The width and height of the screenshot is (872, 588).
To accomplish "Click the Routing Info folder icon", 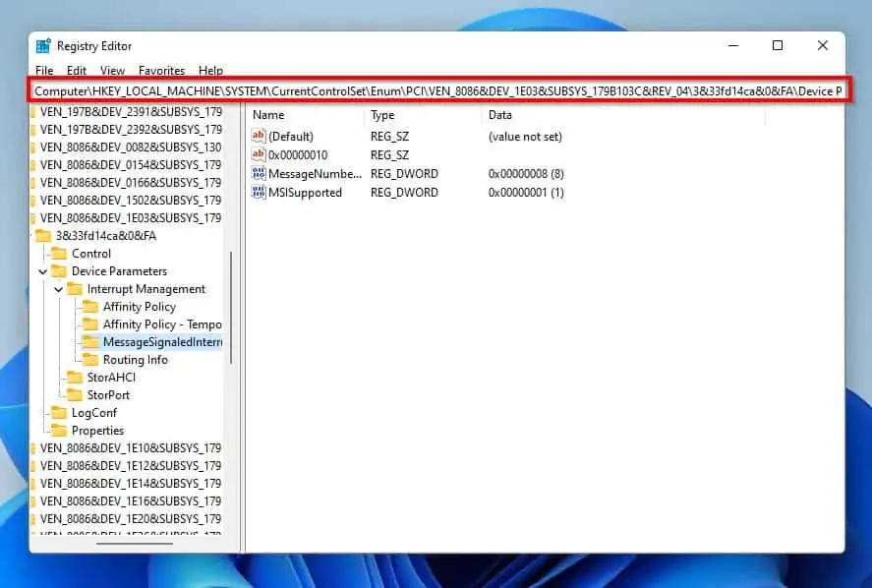I will pyautogui.click(x=90, y=360).
